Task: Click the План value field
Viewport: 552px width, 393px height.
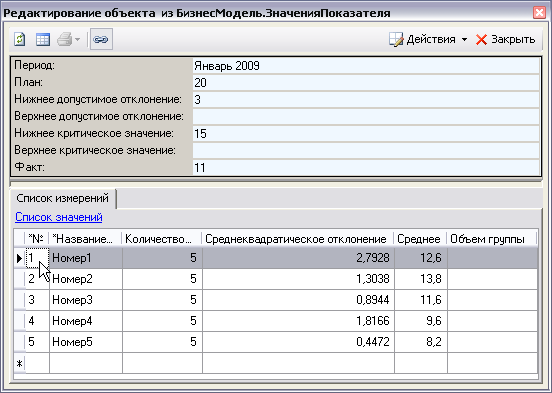Action: pyautogui.click(x=366, y=83)
